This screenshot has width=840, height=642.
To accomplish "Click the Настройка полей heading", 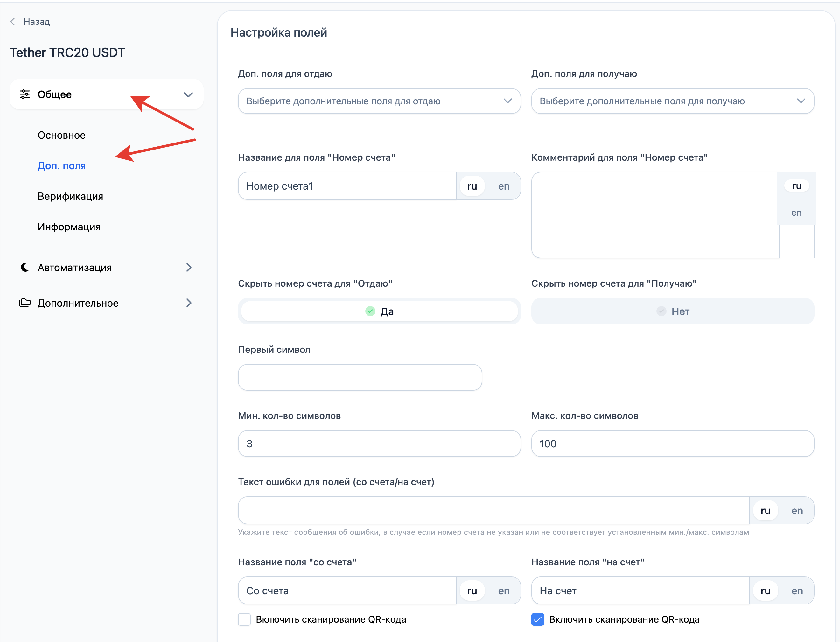I will pos(279,32).
